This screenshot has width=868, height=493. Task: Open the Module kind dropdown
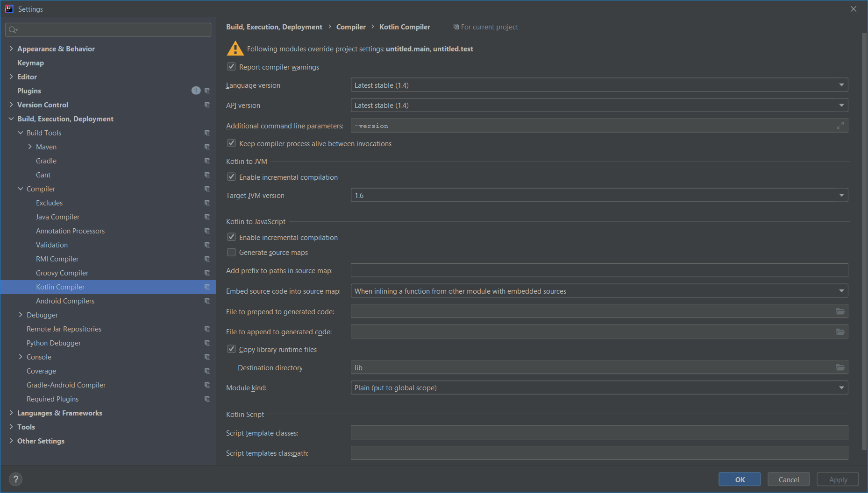[841, 387]
